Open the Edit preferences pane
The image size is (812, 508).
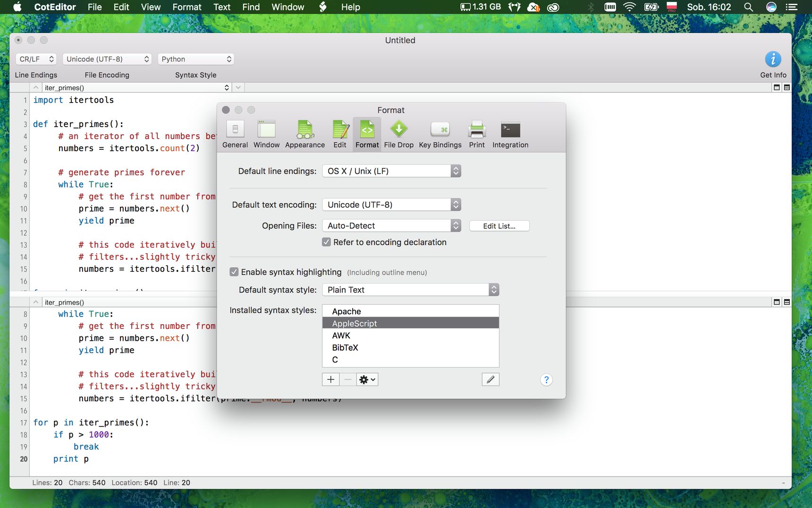(340, 135)
